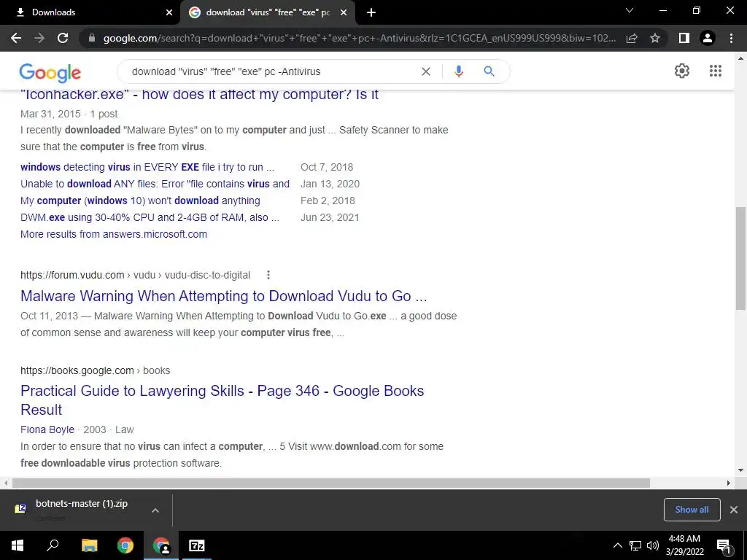Open 'My computer (windows 10) won't download' link
747x560 pixels.
(140, 201)
